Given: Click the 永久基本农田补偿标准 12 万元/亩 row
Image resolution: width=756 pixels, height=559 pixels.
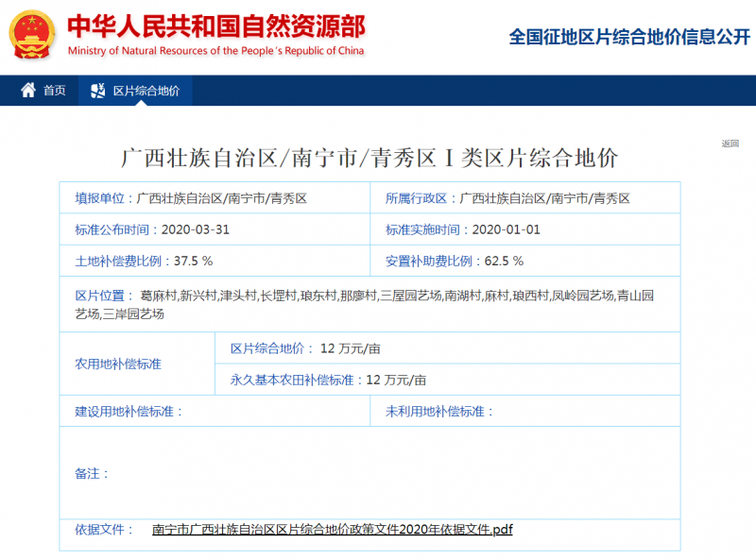Looking at the screenshot, I should [446, 380].
